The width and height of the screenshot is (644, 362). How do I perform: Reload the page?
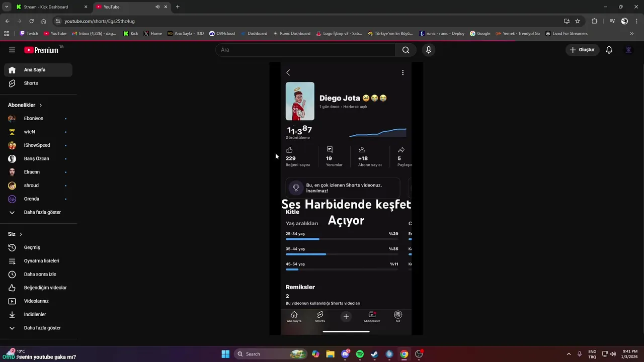pos(31,21)
